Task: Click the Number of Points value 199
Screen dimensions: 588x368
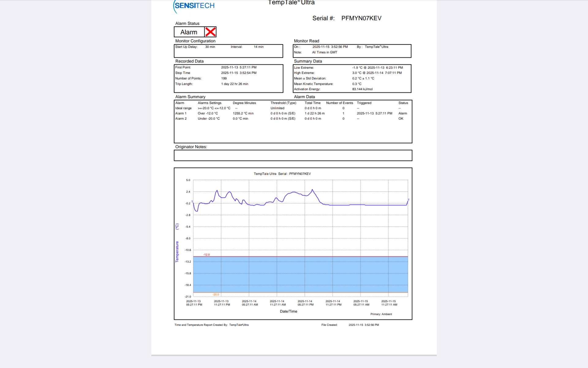Action: coord(224,79)
